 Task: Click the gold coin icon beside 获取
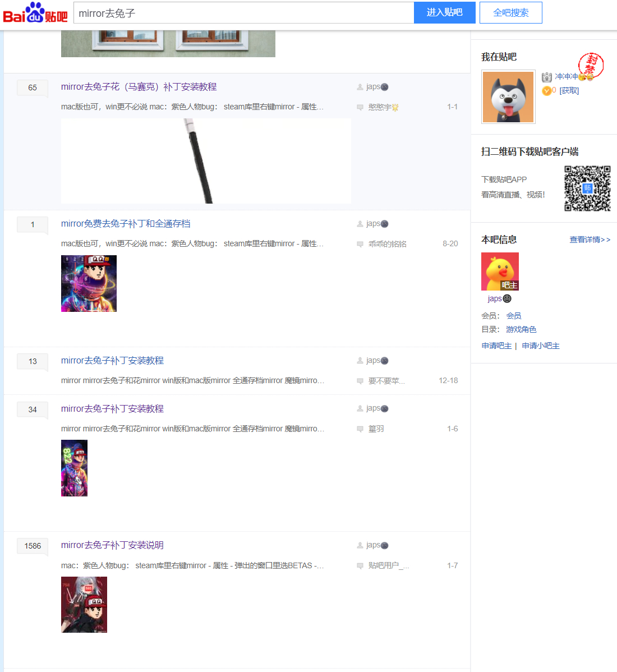546,91
